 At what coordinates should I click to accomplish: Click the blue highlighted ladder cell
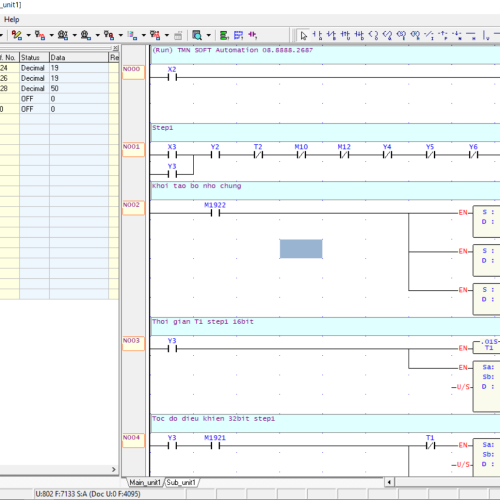[301, 249]
